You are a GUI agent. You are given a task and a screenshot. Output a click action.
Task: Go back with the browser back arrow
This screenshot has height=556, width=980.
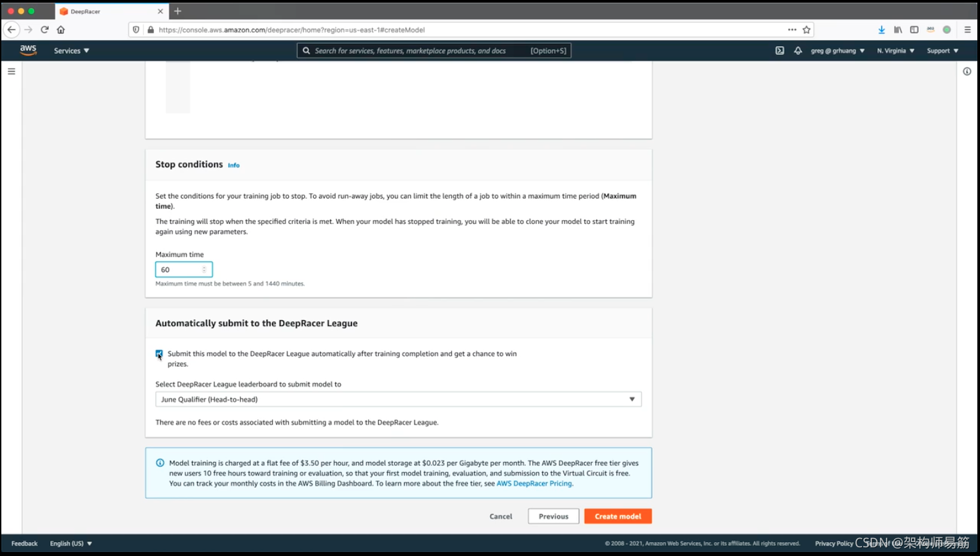tap(11, 29)
